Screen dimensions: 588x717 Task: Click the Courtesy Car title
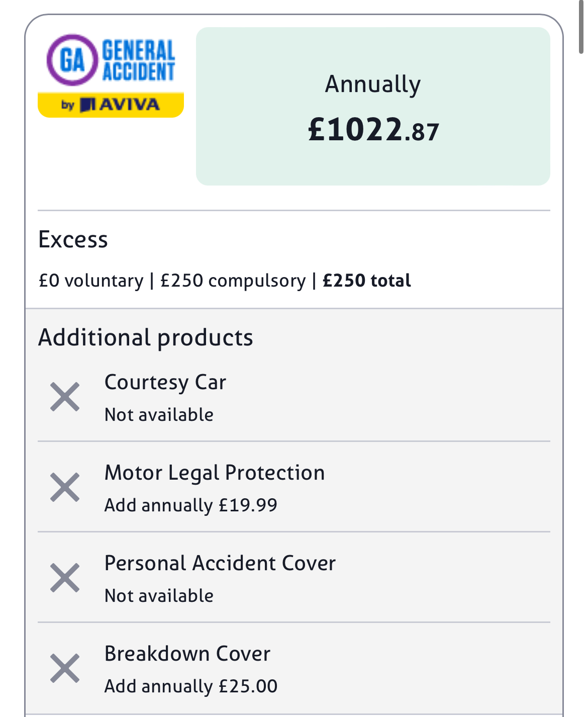pos(165,382)
